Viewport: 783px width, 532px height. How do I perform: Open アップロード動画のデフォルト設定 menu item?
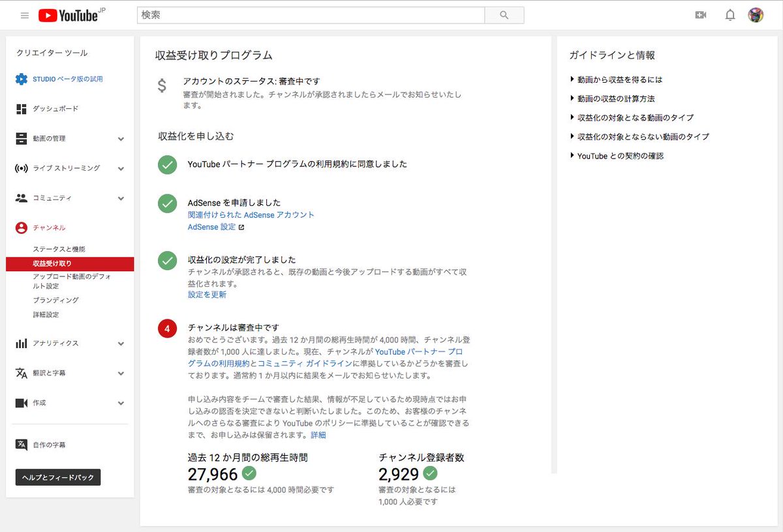click(x=73, y=282)
